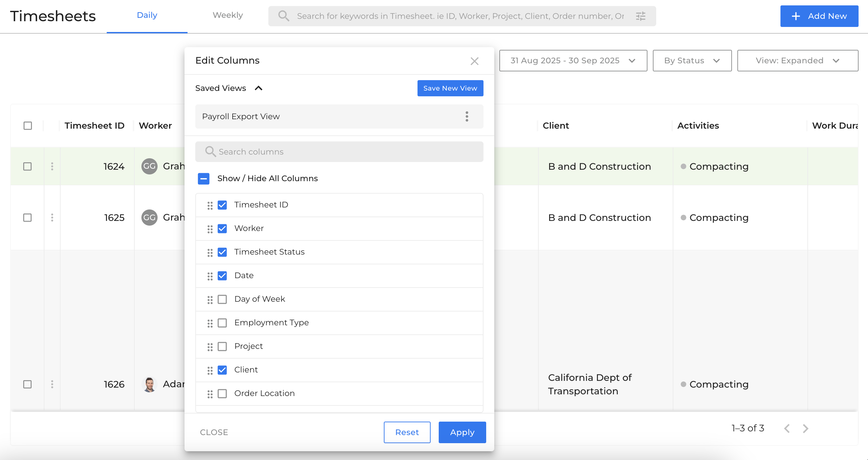The height and width of the screenshot is (460, 868).
Task: Click Adam's avatar on timesheet 1626
Action: point(149,384)
